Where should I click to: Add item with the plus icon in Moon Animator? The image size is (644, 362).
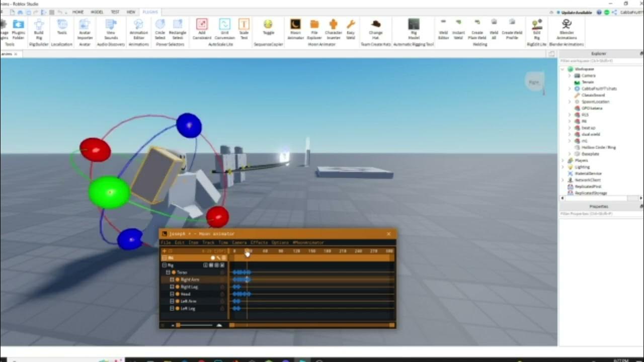[164, 251]
